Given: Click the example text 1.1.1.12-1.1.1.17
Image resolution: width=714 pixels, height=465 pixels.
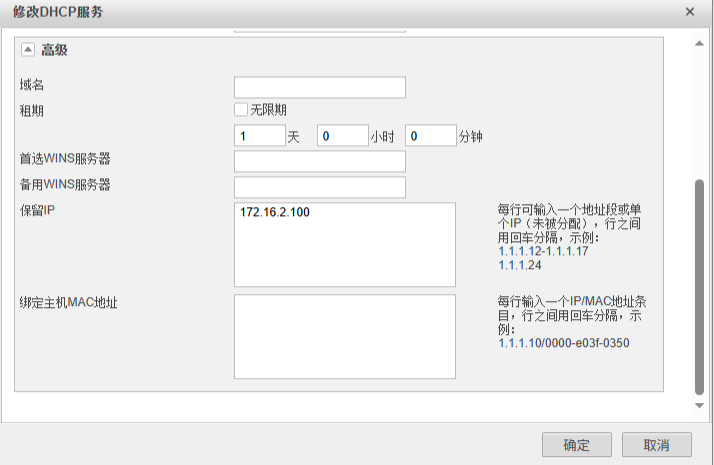Looking at the screenshot, I should click(x=543, y=251).
